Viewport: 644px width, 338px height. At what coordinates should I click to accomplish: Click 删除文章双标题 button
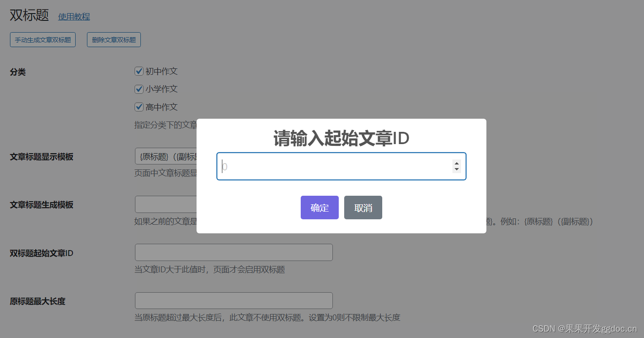pyautogui.click(x=114, y=40)
